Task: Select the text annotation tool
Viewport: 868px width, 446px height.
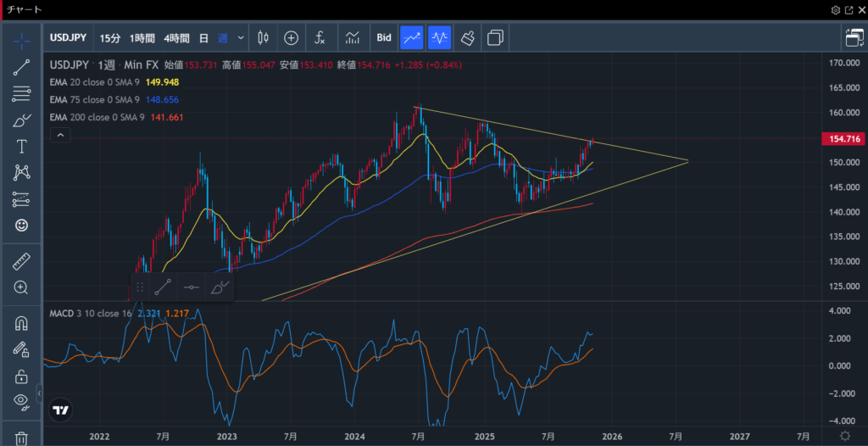Action: [22, 147]
